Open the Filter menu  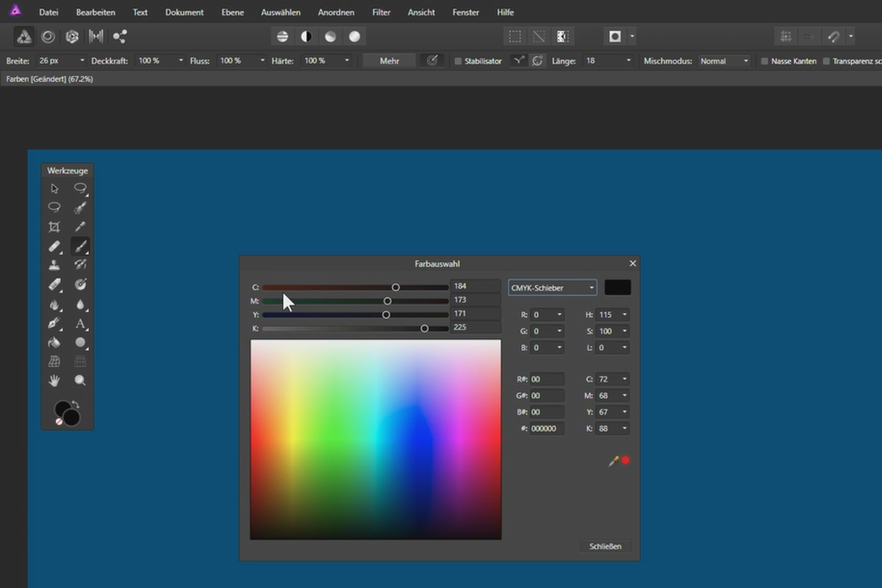point(381,12)
